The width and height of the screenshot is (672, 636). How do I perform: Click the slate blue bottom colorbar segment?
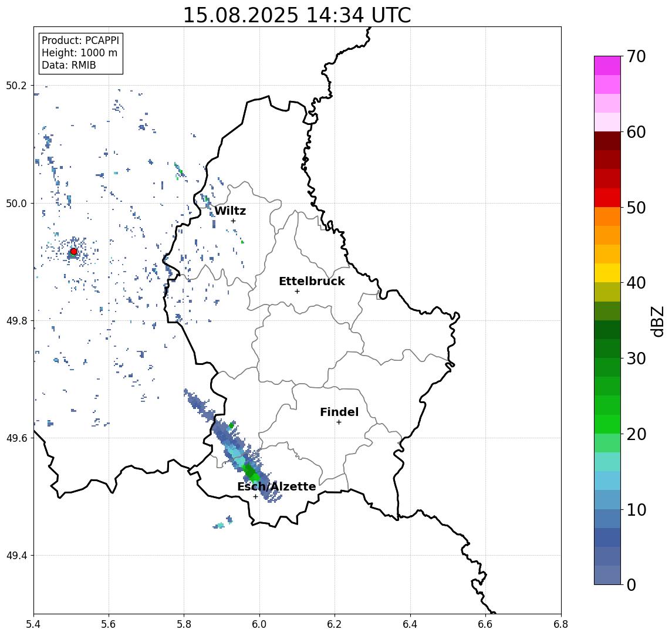pos(607,575)
